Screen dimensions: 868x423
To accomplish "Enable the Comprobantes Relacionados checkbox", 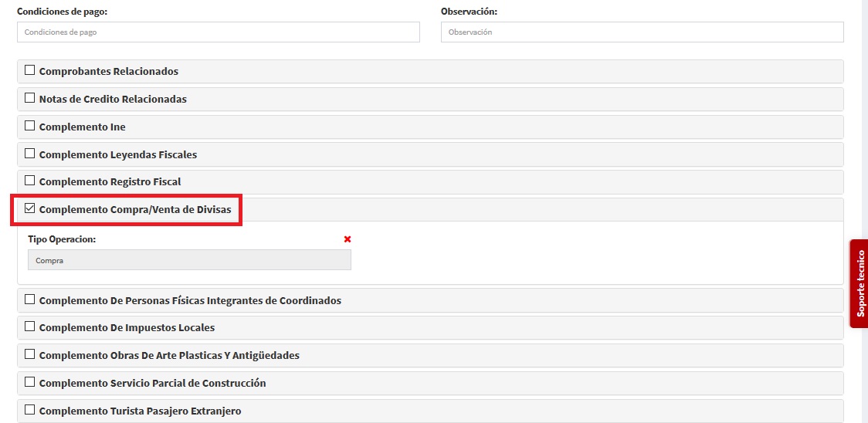I will [x=30, y=70].
